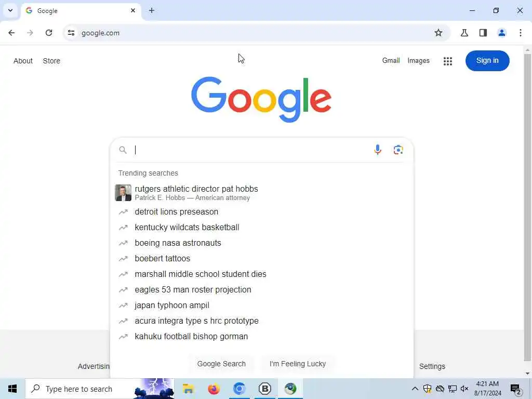Go back to the previous page

pyautogui.click(x=11, y=33)
